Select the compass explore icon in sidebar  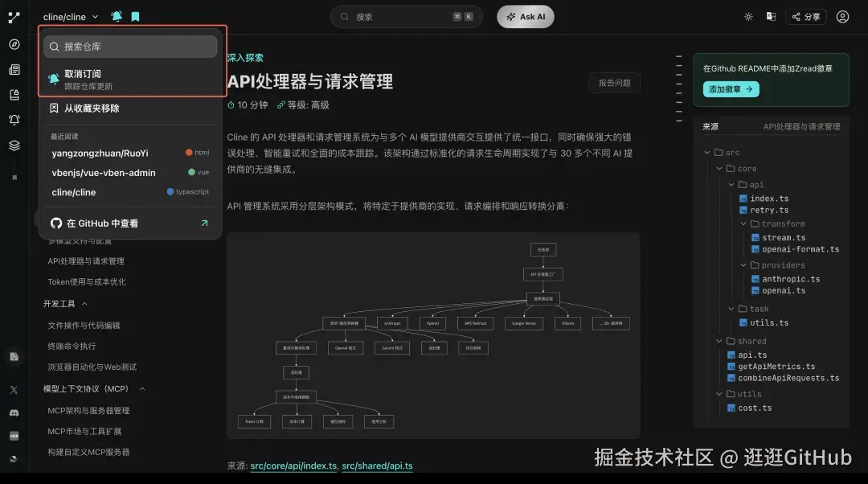click(x=13, y=44)
